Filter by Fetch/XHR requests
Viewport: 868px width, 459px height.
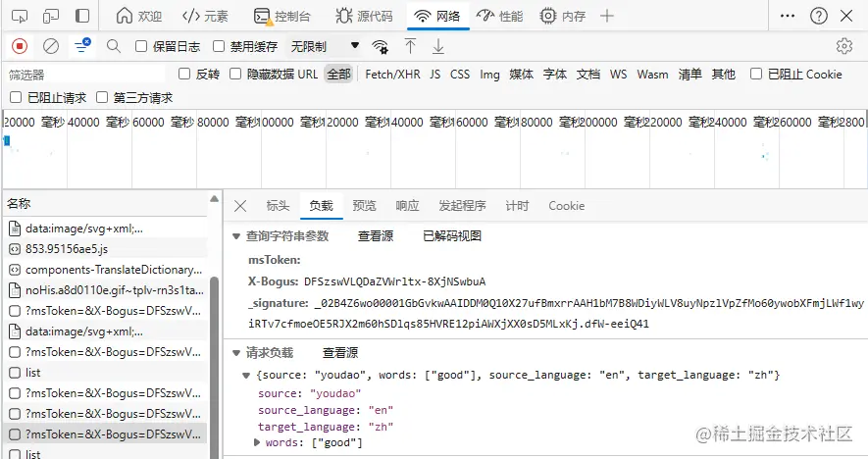[x=392, y=75]
